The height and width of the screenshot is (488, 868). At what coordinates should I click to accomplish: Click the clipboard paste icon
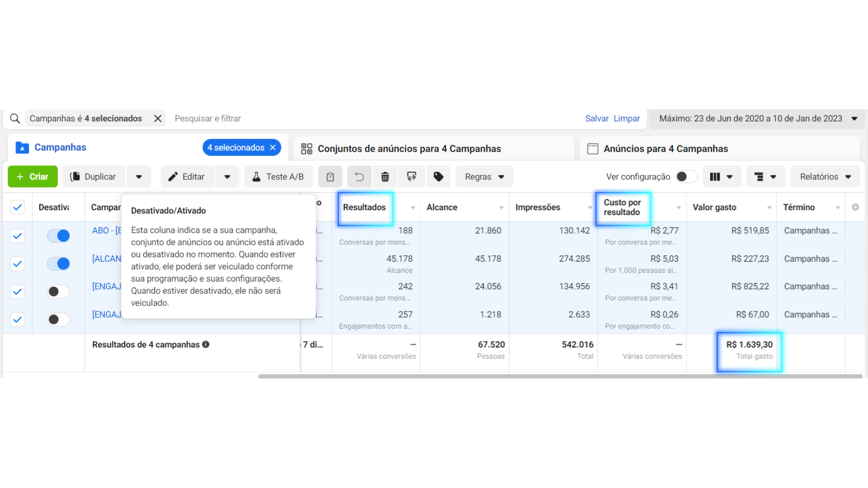tap(330, 177)
